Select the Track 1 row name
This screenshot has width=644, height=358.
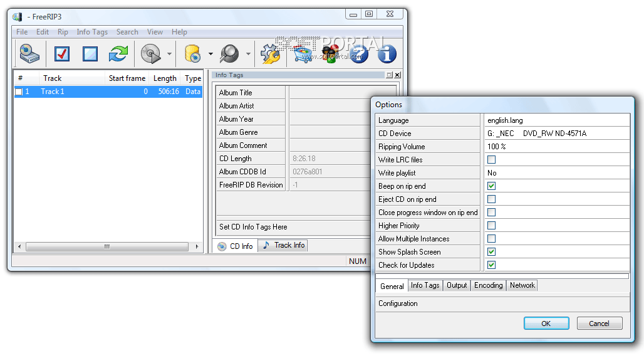[x=53, y=92]
